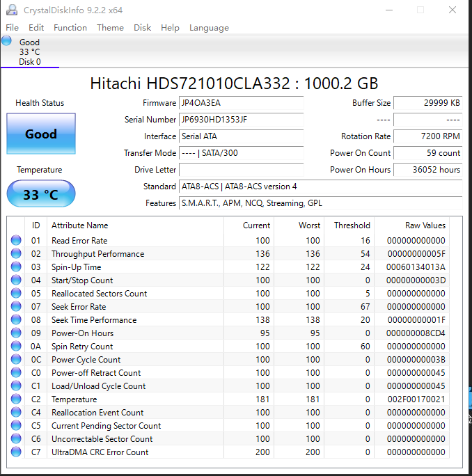This screenshot has height=476, width=472.
Task: Click status orb for Seek Time Performance
Action: pyautogui.click(x=16, y=319)
